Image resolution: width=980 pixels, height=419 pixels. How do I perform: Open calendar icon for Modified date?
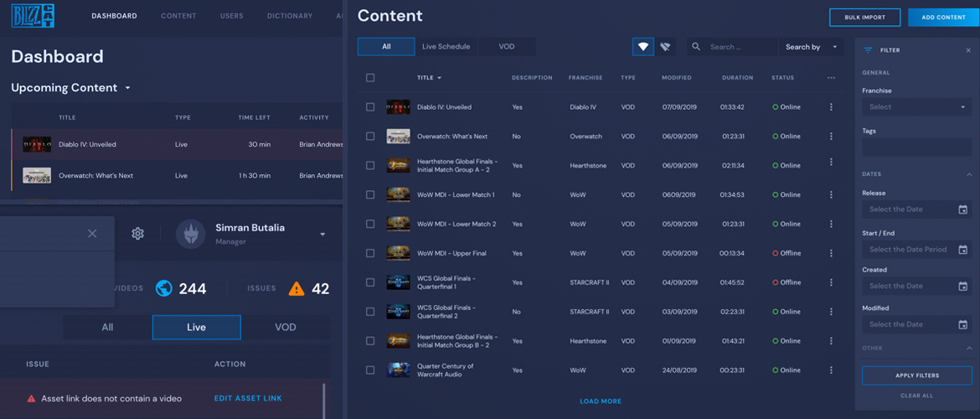point(962,324)
